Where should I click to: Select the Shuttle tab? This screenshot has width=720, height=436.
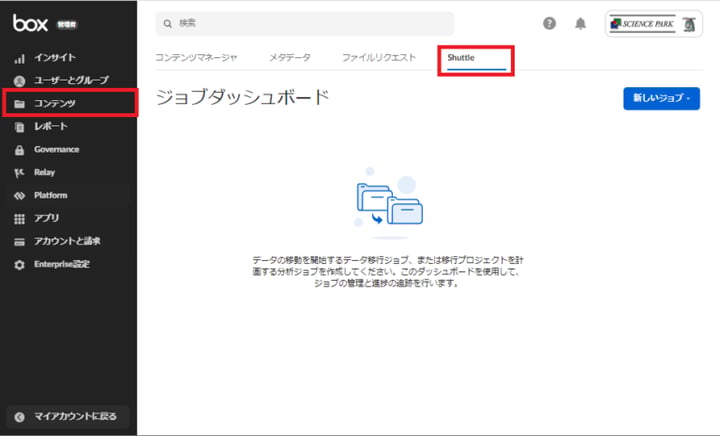point(461,58)
